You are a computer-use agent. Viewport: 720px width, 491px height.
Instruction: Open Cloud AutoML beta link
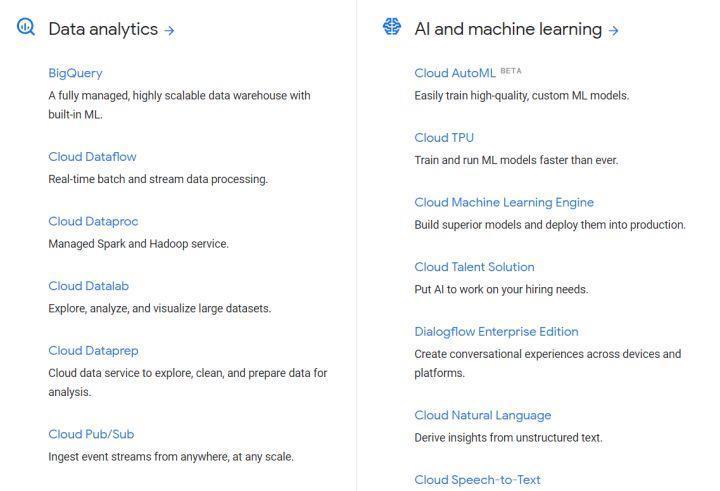click(x=455, y=73)
